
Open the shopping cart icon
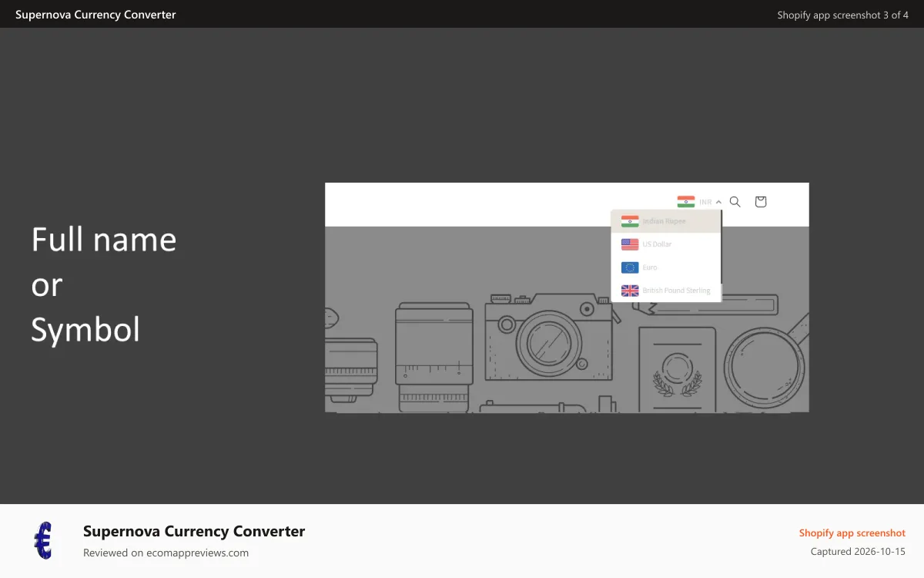click(x=761, y=202)
